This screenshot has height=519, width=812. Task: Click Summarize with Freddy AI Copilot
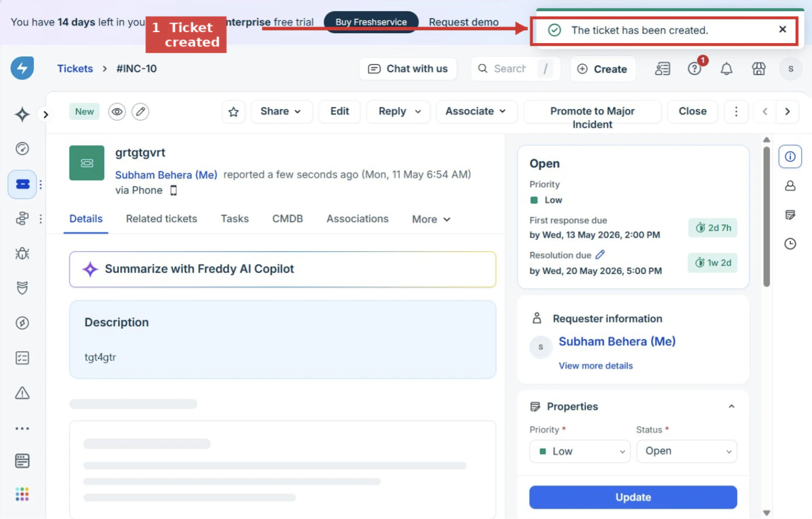282,269
